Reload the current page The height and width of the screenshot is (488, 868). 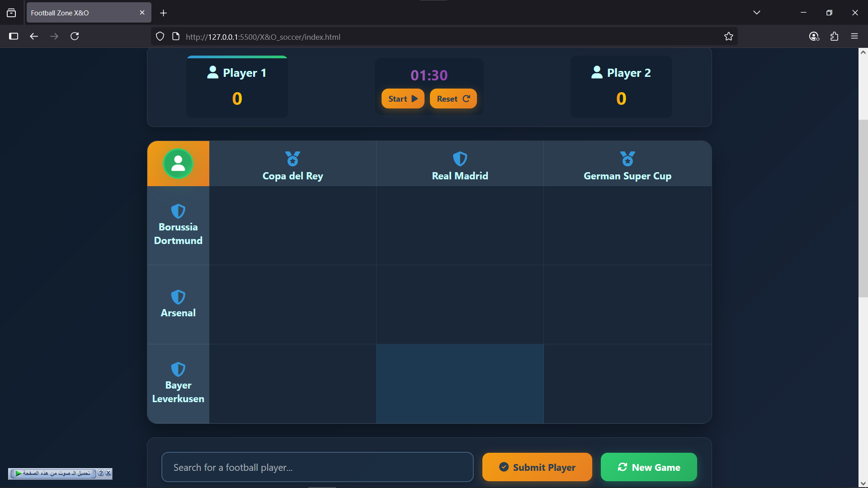click(x=75, y=36)
